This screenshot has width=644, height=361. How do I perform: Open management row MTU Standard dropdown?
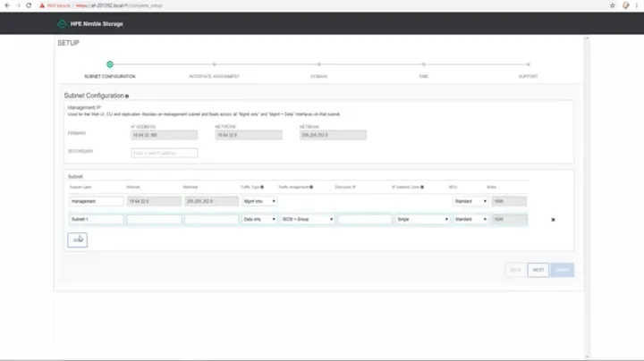coord(470,201)
